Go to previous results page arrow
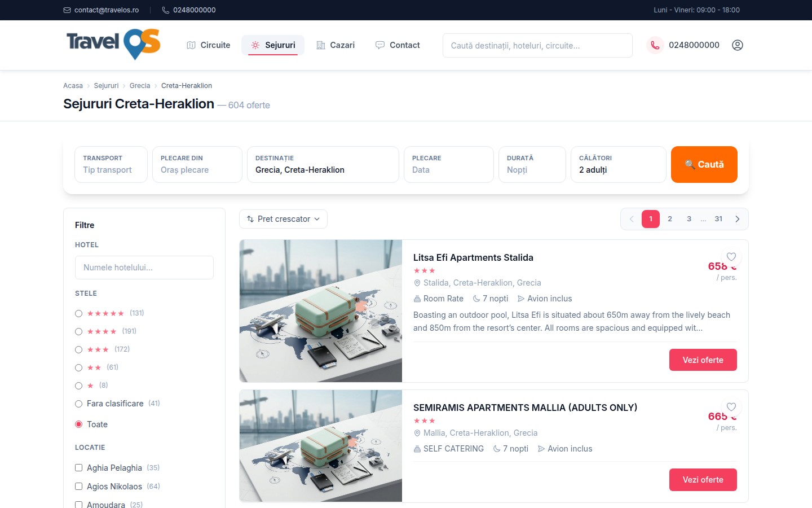 632,219
